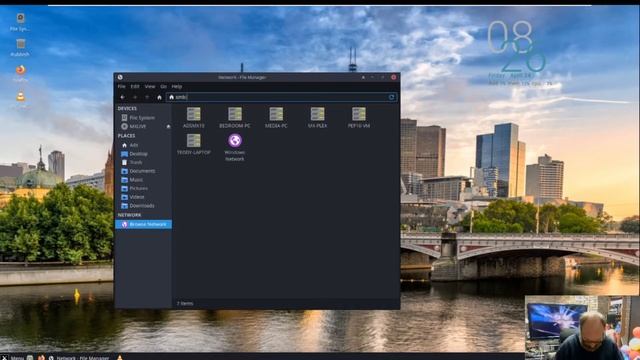The height and width of the screenshot is (360, 640).
Task: Select Browse Network in the sidebar
Action: point(143,224)
